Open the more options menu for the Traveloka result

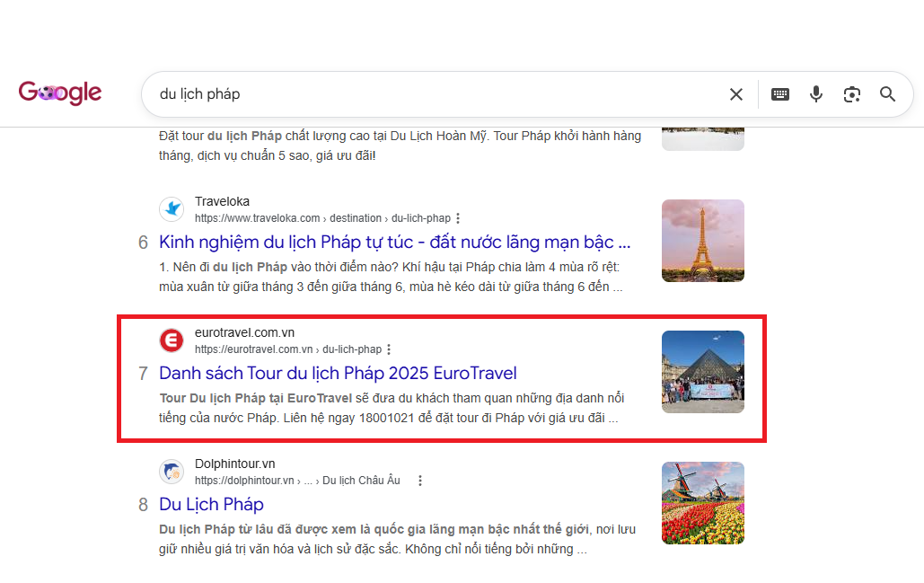pyautogui.click(x=458, y=218)
